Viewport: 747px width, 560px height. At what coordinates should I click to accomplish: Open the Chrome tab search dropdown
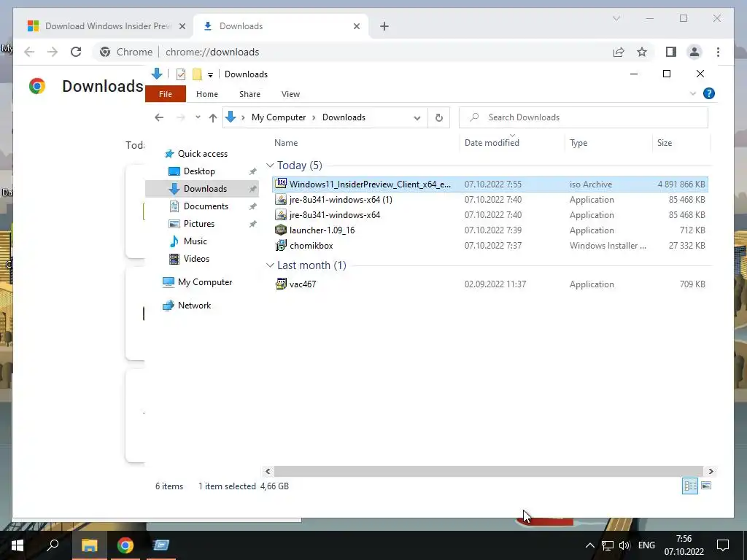point(616,18)
